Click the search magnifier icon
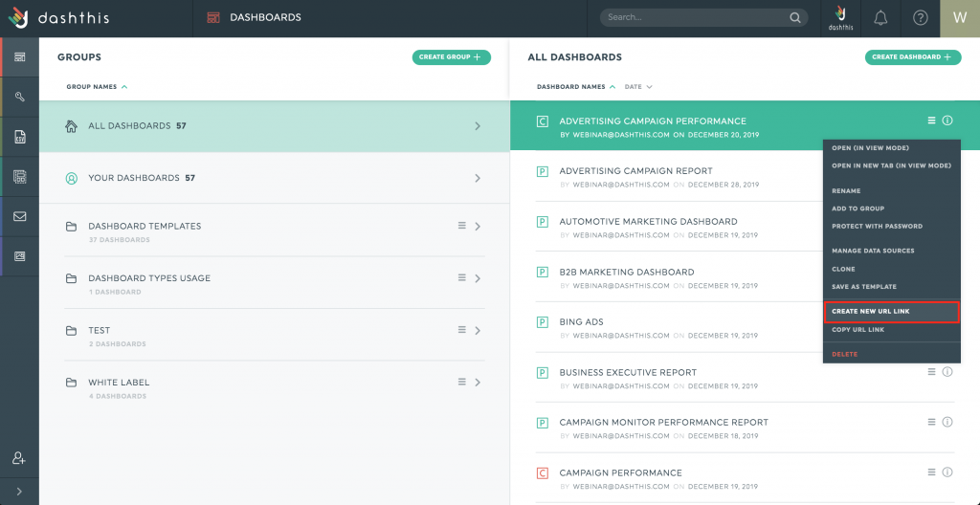Viewport: 980px width, 505px height. click(x=795, y=17)
